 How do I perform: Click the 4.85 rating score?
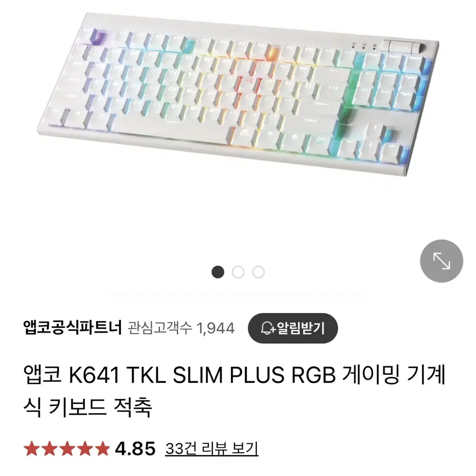tap(135, 449)
